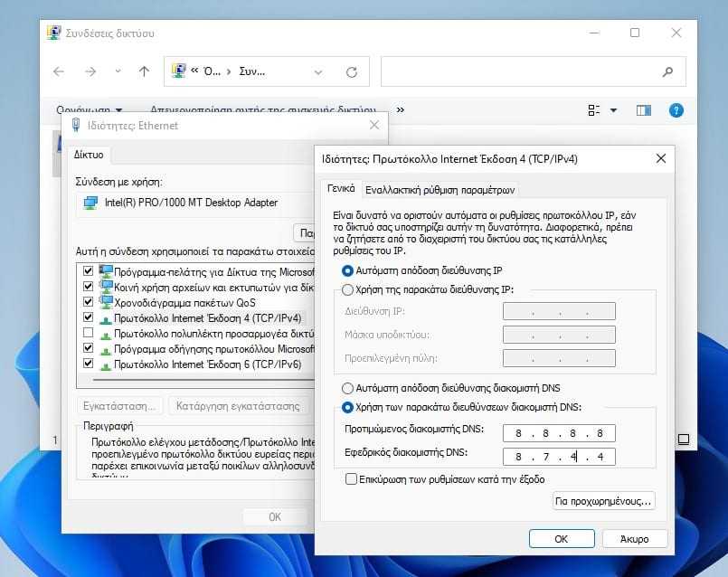Click OK in Ethernet properties dialog
Viewport: 728px width, 577px height.
[275, 517]
